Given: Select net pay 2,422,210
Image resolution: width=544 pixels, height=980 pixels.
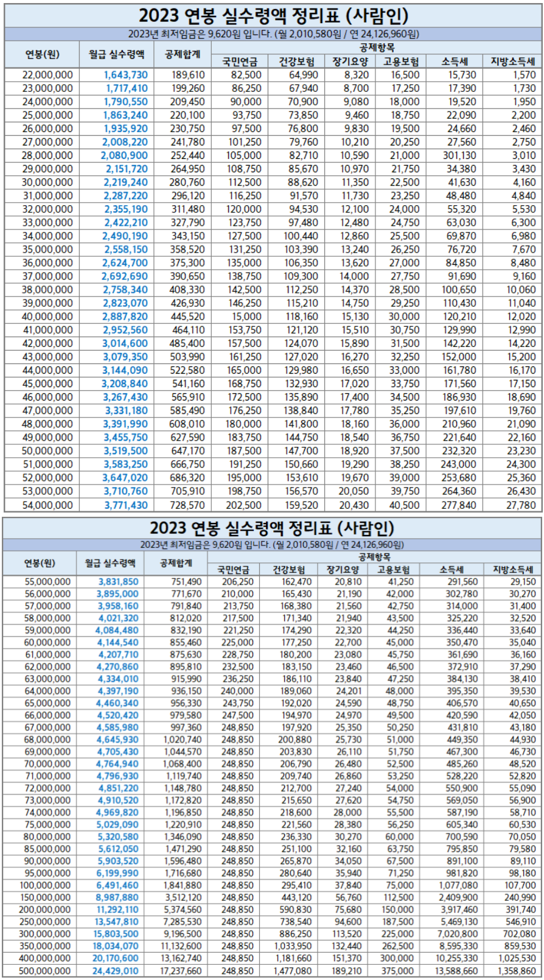Looking at the screenshot, I should [125, 222].
